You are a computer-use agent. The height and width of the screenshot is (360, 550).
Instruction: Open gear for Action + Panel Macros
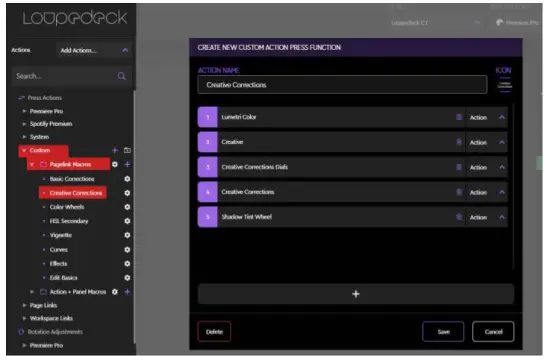pos(115,292)
